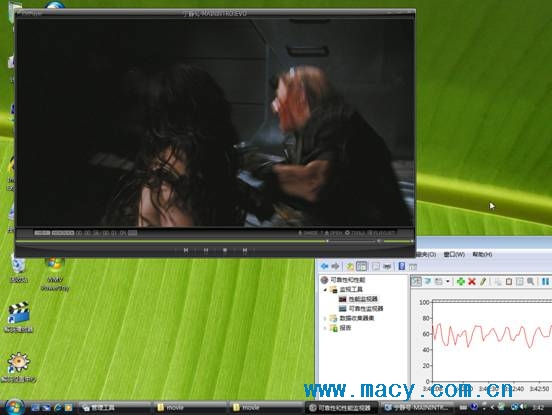Click the video player seek progress bar
The image size is (552, 415).
pyautogui.click(x=195, y=241)
